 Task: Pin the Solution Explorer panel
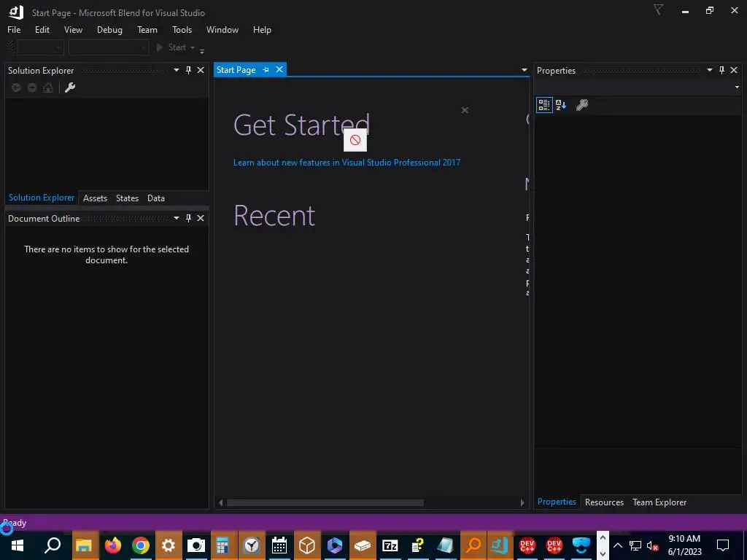pyautogui.click(x=189, y=71)
